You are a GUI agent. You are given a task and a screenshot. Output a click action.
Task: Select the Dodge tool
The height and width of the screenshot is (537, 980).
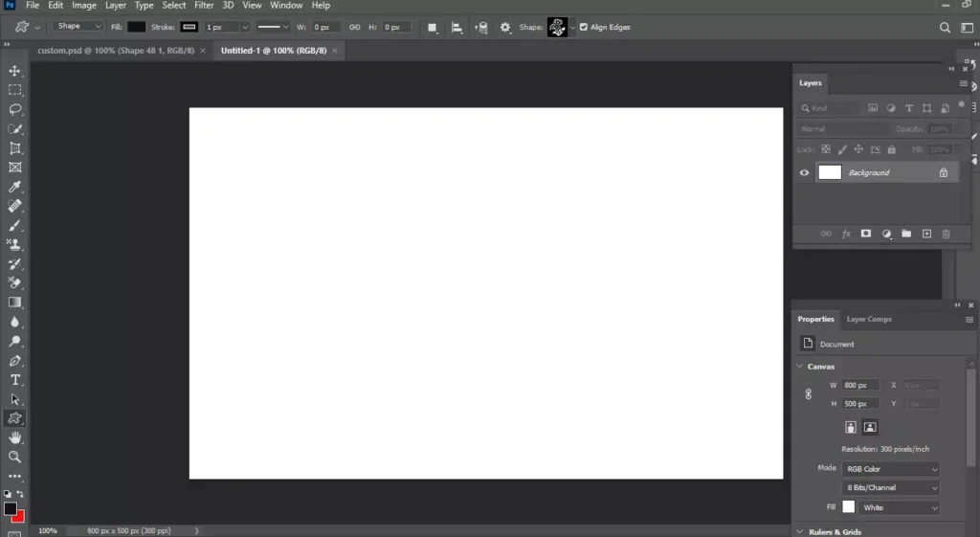pyautogui.click(x=15, y=341)
